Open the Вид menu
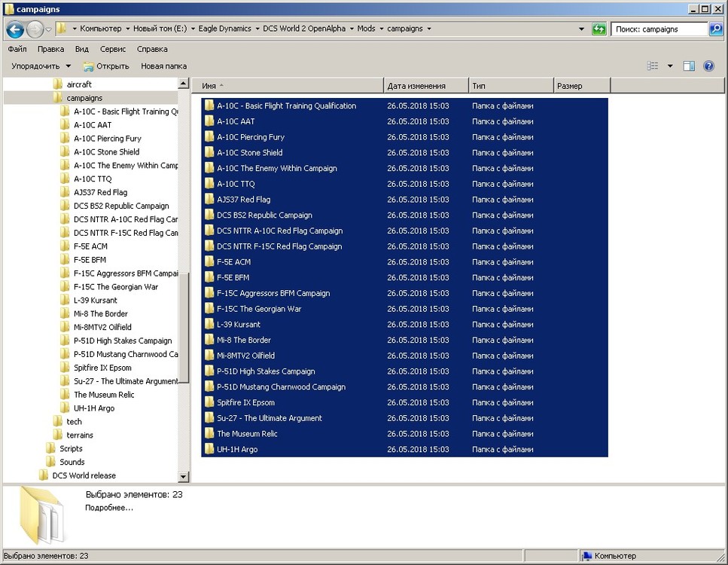Image resolution: width=728 pixels, height=565 pixels. click(x=82, y=49)
